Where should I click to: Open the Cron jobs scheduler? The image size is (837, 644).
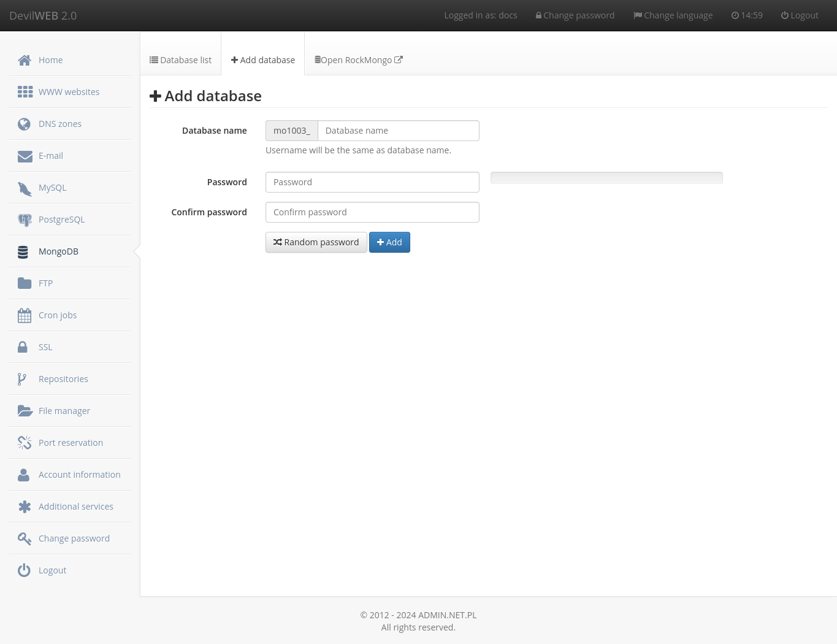(57, 315)
